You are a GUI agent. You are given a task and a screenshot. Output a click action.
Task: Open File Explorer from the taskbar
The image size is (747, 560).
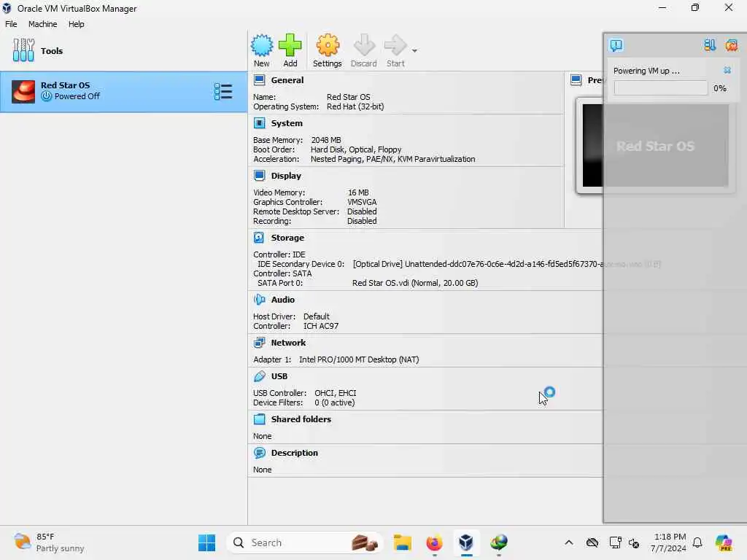(402, 542)
